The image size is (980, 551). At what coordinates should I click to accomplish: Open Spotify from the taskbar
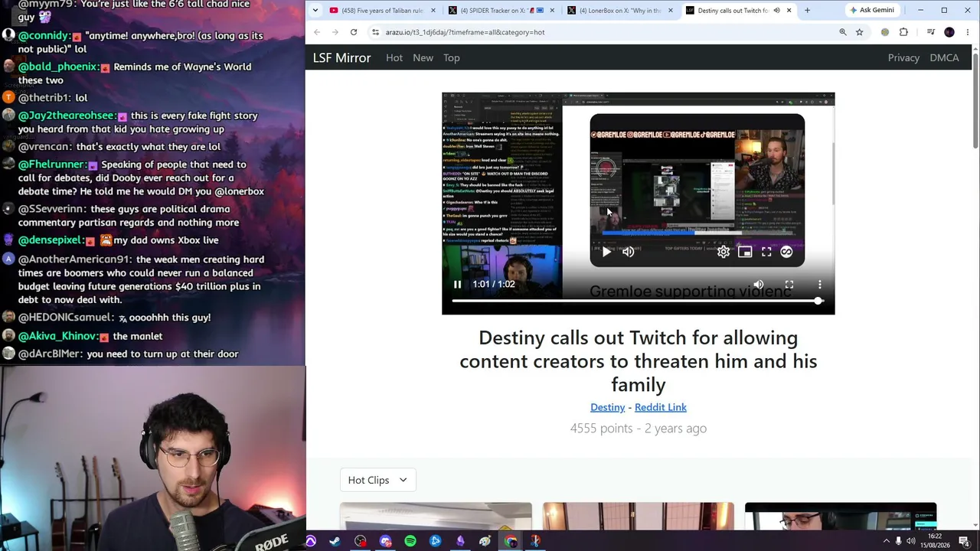tap(410, 542)
